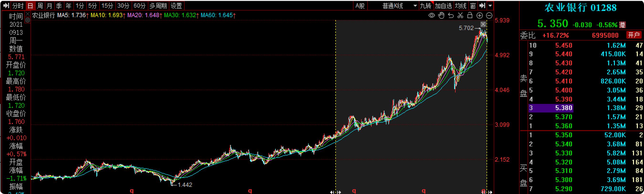Viewport: 644px width, 194px height.
Task: Toggle the eye visibility icon above the chart
Action: pos(432,15)
